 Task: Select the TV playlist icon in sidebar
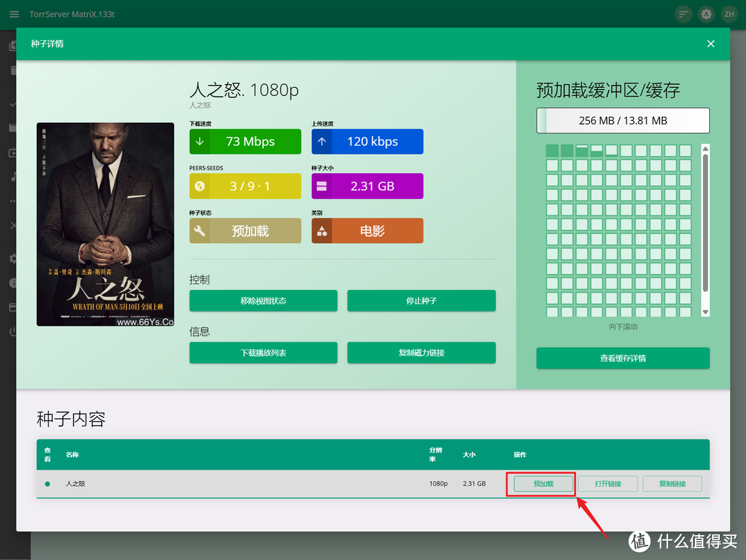click(x=15, y=153)
